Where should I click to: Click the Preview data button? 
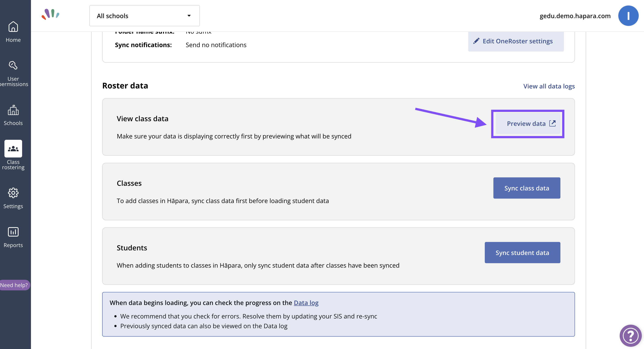pyautogui.click(x=527, y=124)
